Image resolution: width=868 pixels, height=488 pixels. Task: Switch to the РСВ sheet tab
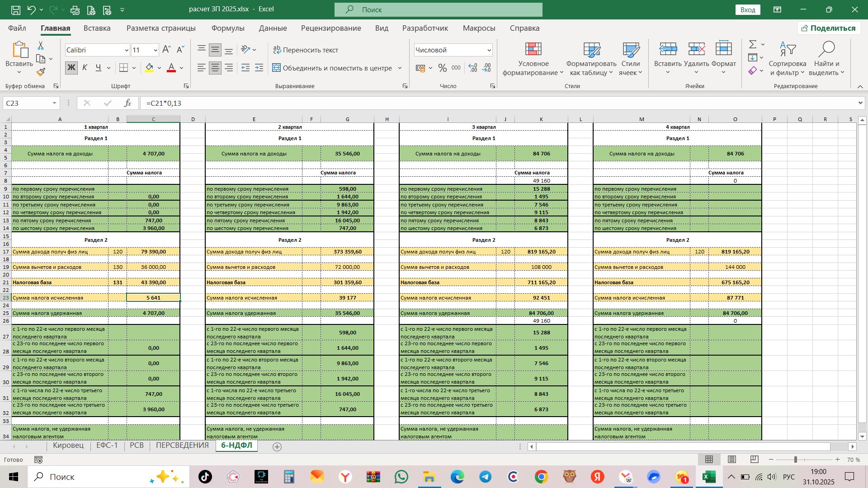click(x=137, y=446)
